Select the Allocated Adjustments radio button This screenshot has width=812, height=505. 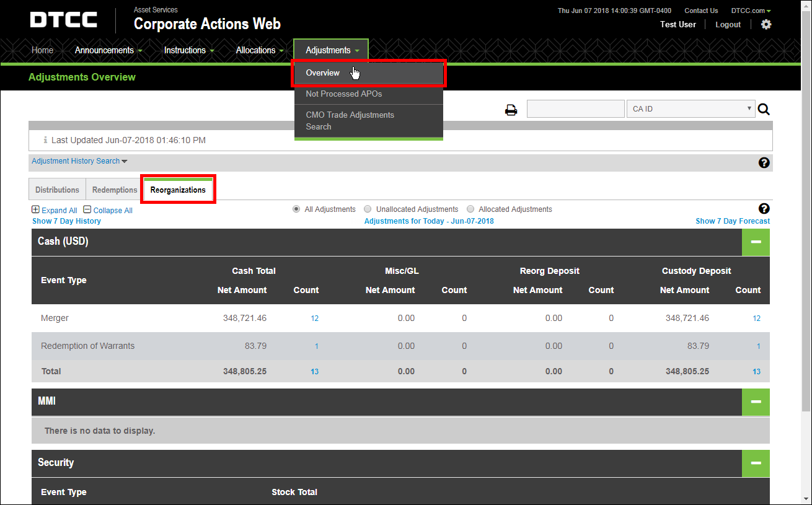click(x=470, y=209)
